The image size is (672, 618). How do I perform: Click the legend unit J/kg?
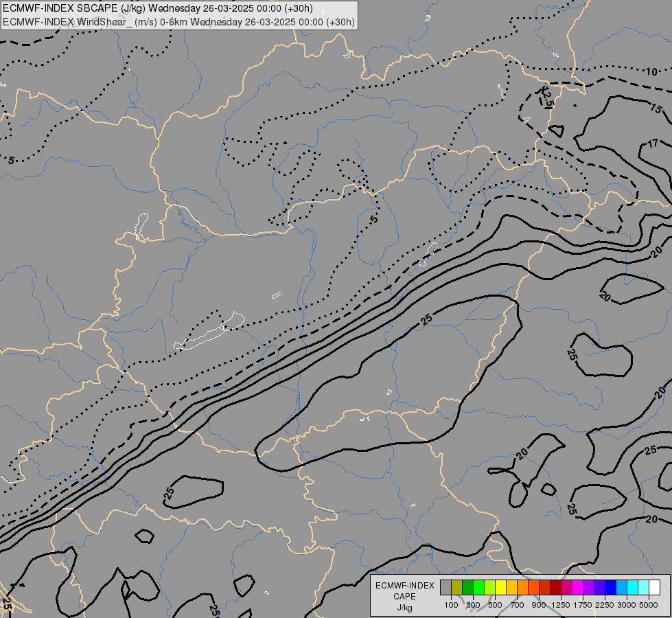coord(404,608)
